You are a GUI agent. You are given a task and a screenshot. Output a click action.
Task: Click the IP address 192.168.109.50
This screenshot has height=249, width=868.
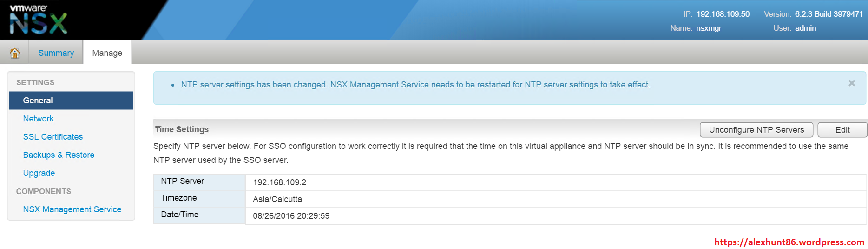(723, 14)
